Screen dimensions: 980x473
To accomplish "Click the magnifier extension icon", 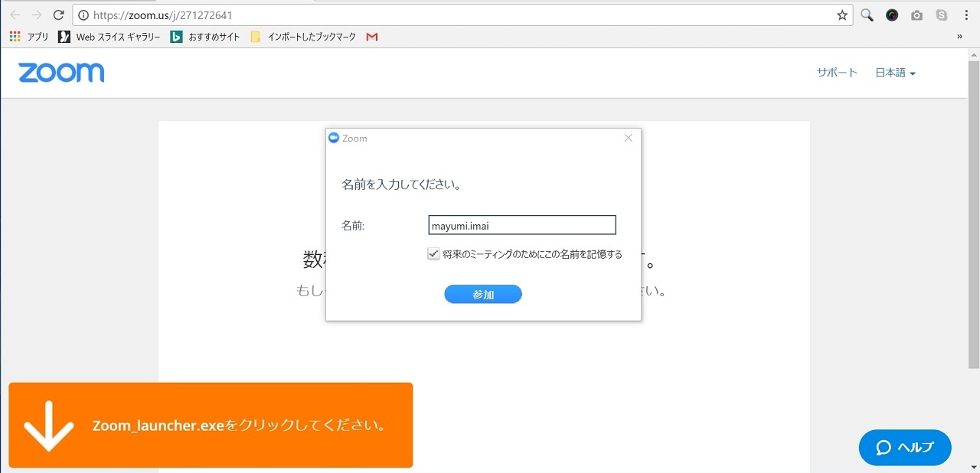I will click(867, 15).
